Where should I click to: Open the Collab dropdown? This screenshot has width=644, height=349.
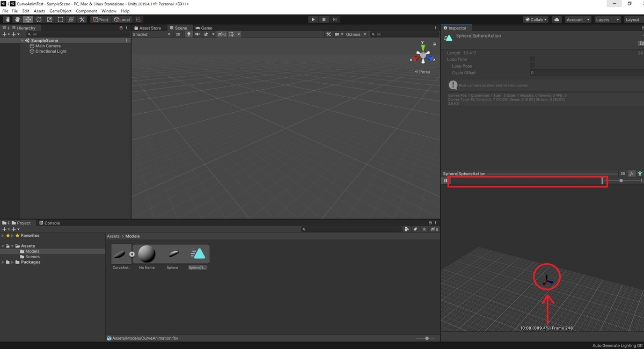click(x=536, y=19)
